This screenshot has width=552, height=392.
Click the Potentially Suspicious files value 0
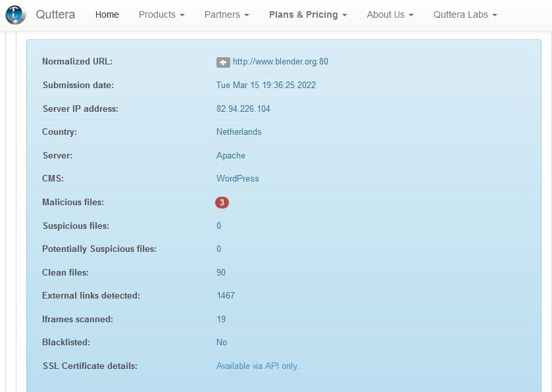coord(218,249)
